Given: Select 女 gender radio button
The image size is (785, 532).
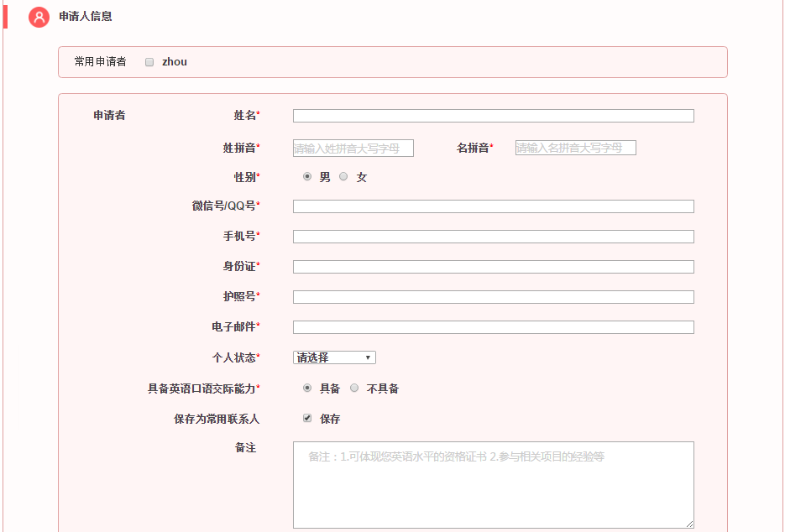Looking at the screenshot, I should pos(343,177).
